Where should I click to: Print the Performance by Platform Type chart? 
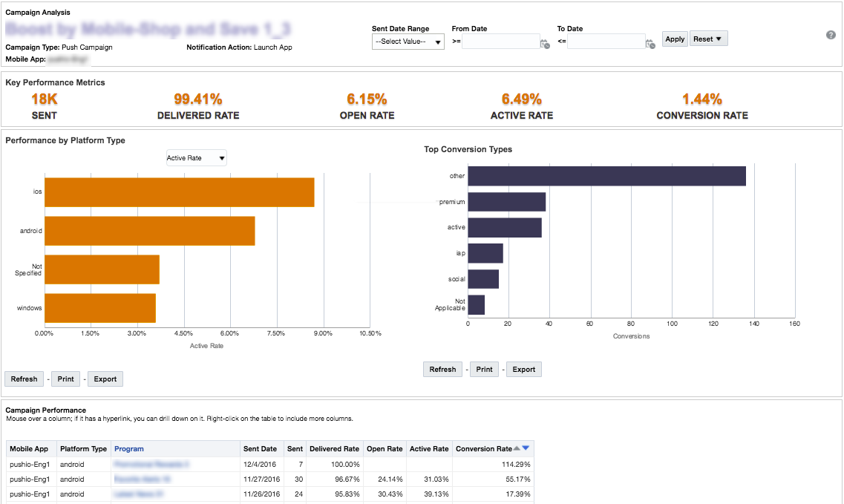pyautogui.click(x=66, y=379)
